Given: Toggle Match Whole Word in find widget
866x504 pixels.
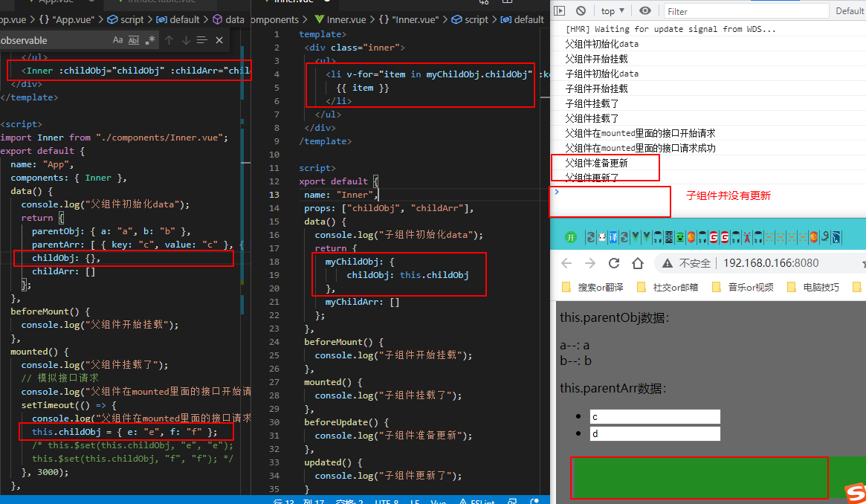Looking at the screenshot, I should point(134,40).
